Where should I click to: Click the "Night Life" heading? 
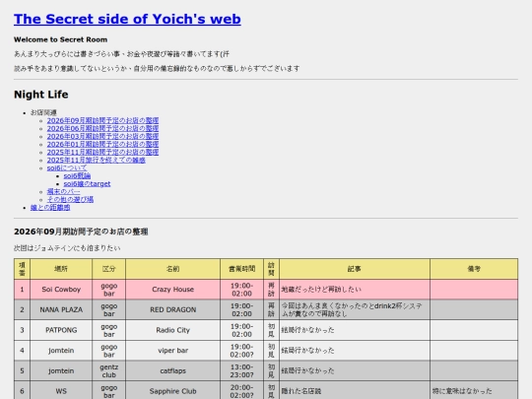(x=41, y=95)
